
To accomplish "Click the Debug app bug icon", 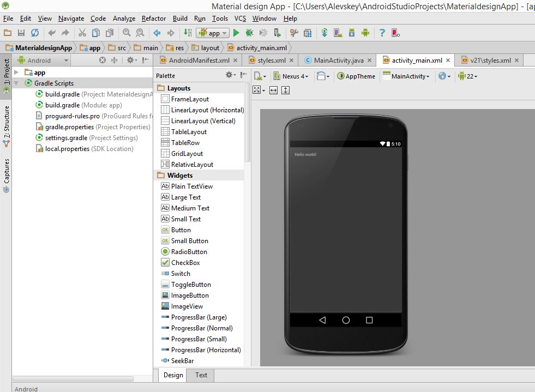I will pyautogui.click(x=249, y=33).
